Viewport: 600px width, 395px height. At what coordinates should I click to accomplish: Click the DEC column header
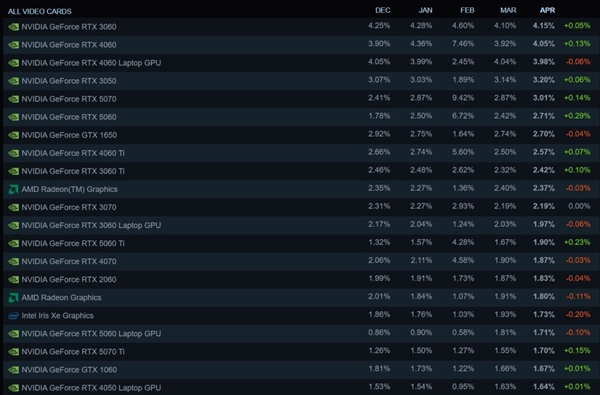coord(383,10)
